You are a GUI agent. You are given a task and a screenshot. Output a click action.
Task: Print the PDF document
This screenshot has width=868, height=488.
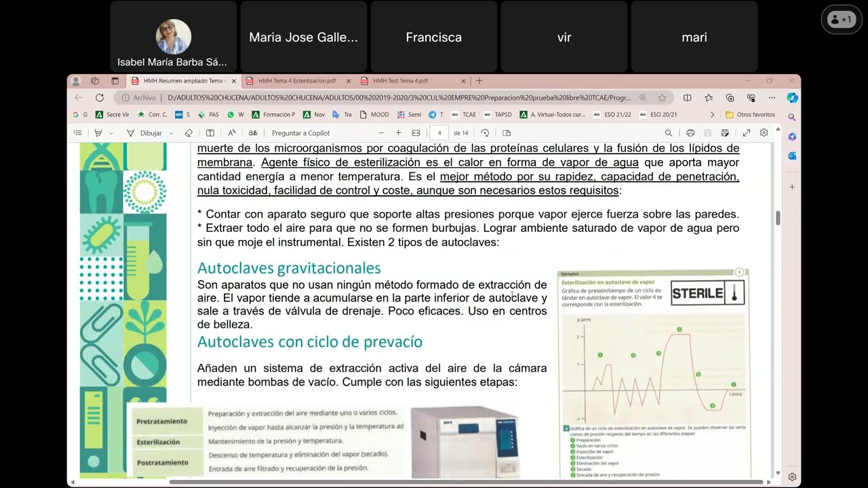tap(690, 133)
